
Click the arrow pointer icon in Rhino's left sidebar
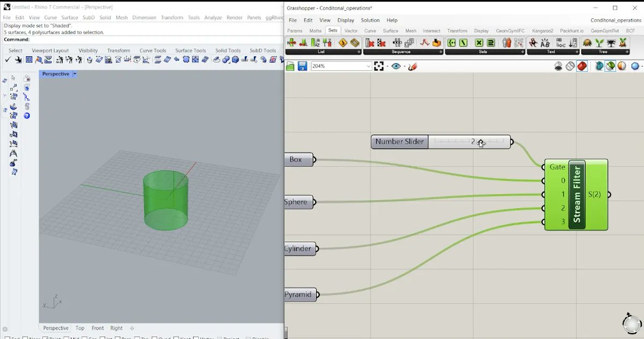click(x=13, y=78)
